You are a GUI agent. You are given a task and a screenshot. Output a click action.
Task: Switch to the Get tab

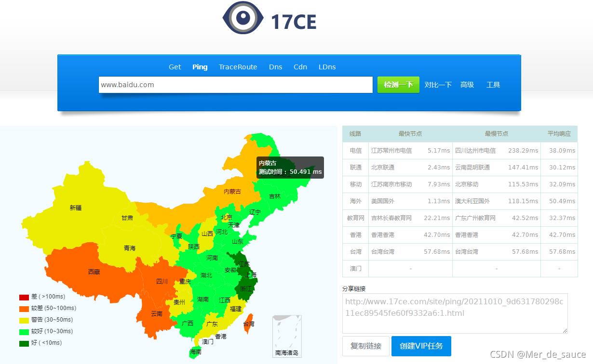[x=175, y=67]
